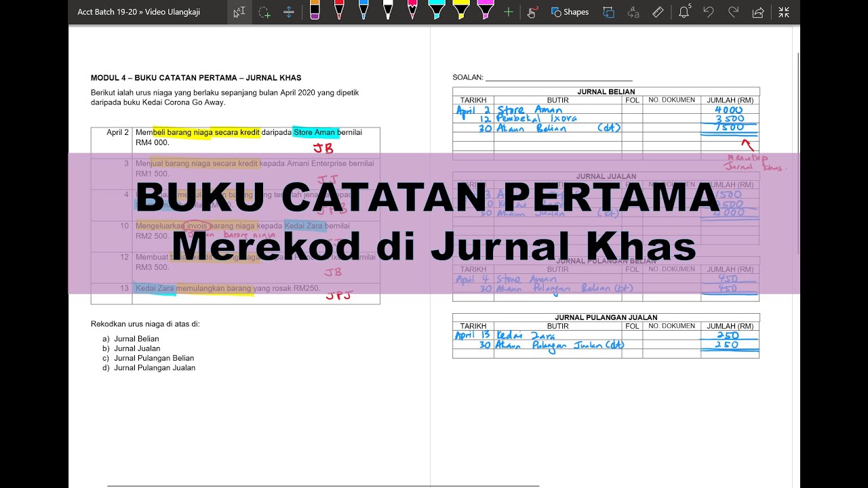
Task: Open the Share page option
Action: (758, 12)
